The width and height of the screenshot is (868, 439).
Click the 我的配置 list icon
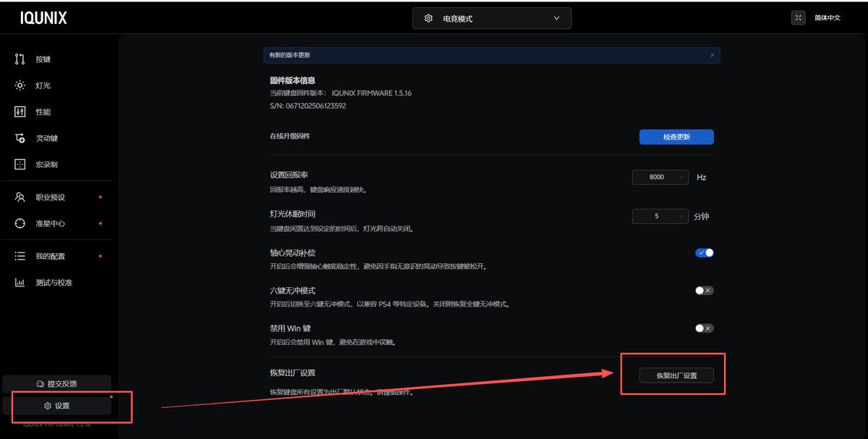click(x=20, y=256)
